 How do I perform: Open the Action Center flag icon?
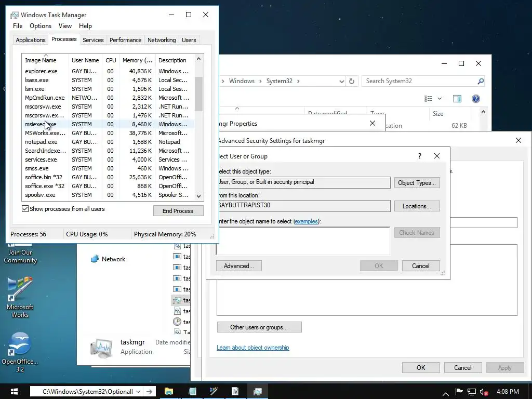[x=459, y=392]
